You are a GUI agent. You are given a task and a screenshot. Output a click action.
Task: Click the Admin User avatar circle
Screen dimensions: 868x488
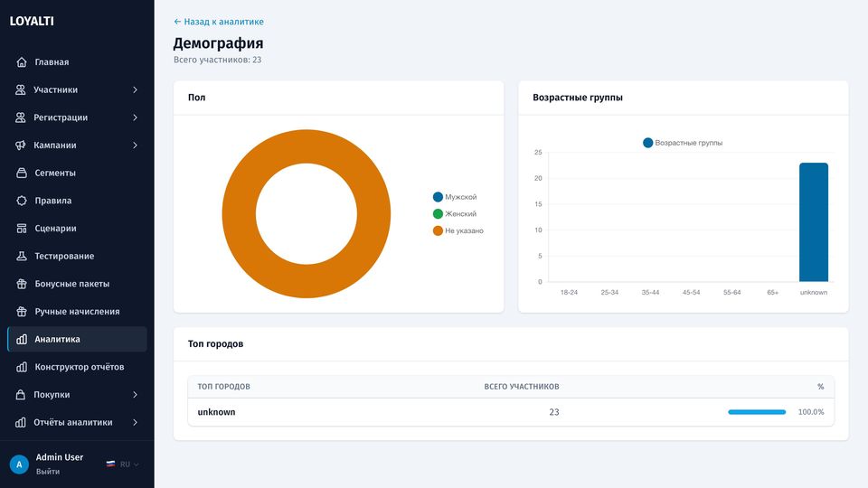19,465
